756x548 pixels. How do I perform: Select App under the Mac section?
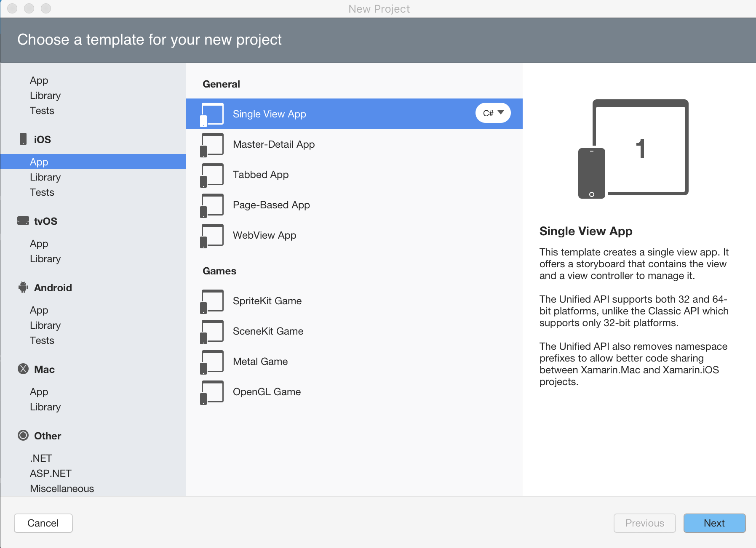[x=39, y=391]
